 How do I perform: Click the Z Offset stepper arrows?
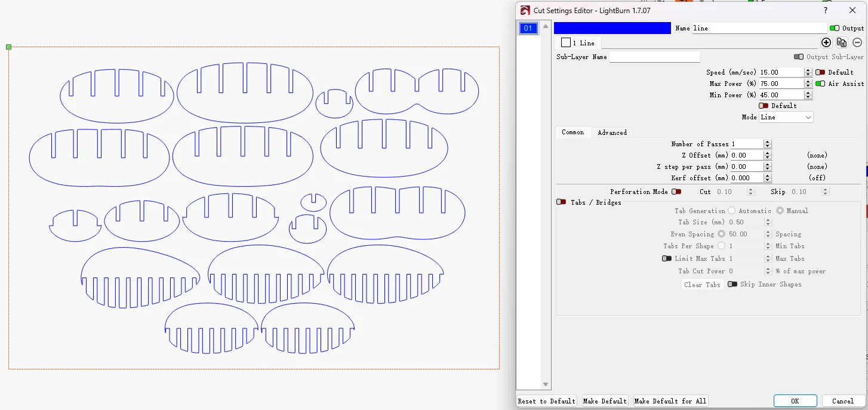pos(768,155)
